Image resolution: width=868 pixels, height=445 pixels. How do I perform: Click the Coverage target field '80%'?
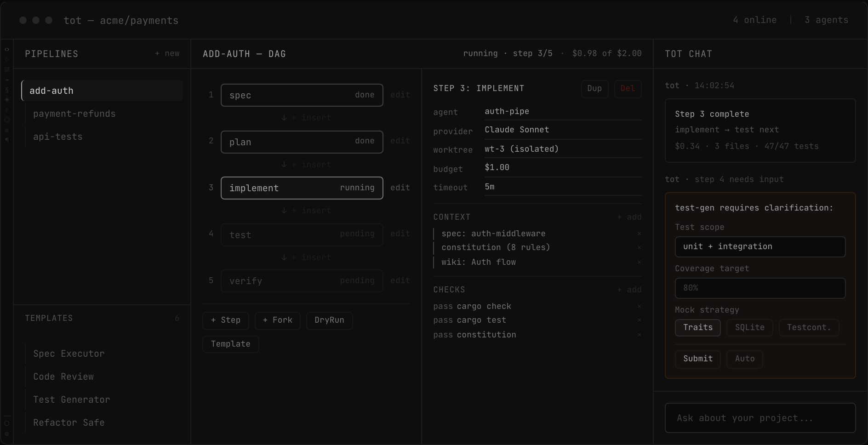[x=760, y=288]
